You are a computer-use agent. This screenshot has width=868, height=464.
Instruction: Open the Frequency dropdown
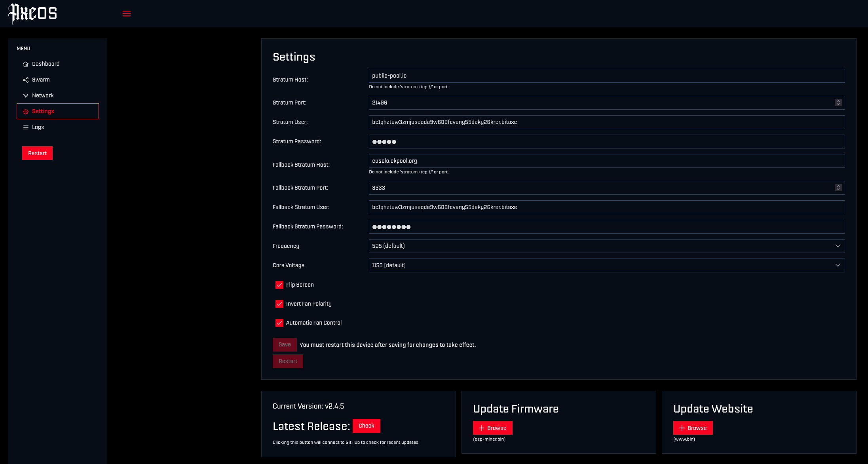[606, 246]
